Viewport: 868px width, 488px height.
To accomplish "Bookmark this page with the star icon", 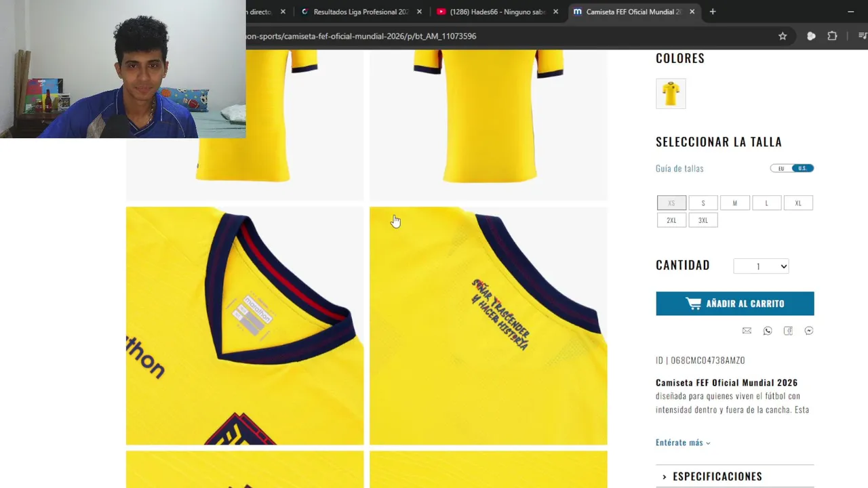I will click(783, 36).
